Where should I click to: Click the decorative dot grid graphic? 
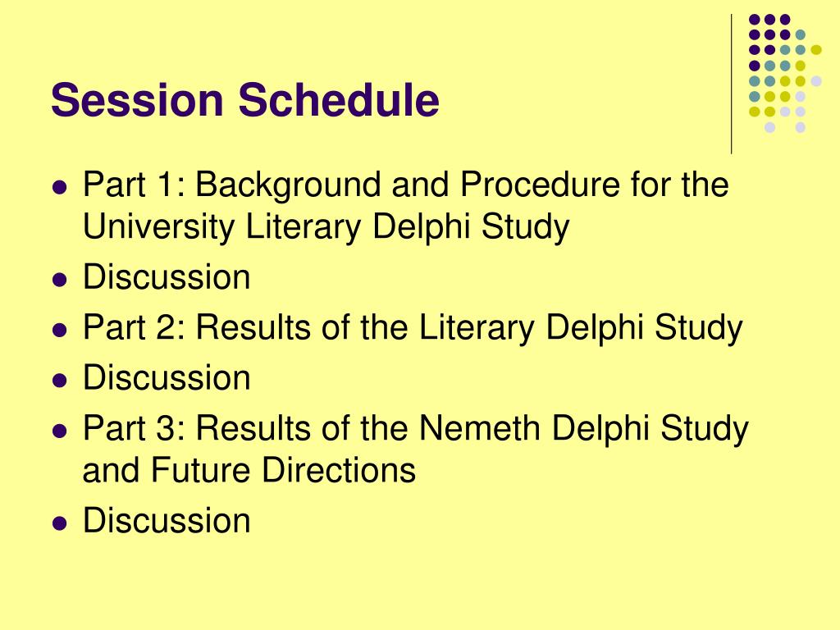(x=785, y=73)
